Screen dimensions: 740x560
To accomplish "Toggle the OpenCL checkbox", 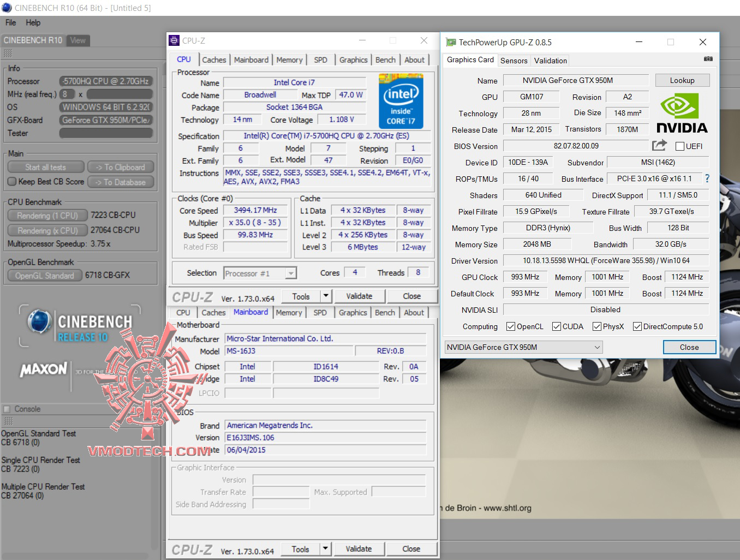I will 511,326.
